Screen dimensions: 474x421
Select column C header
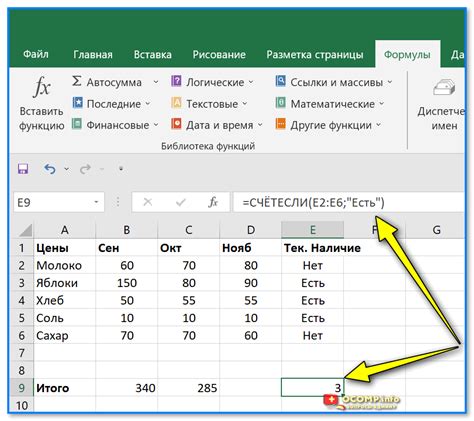point(188,230)
